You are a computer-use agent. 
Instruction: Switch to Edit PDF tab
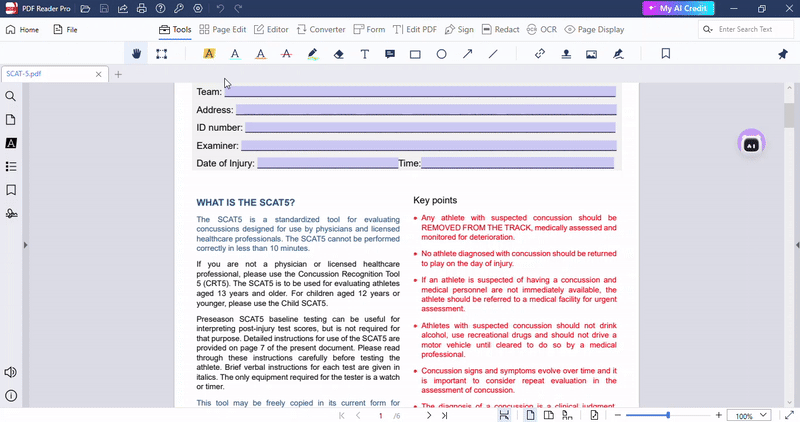click(415, 30)
